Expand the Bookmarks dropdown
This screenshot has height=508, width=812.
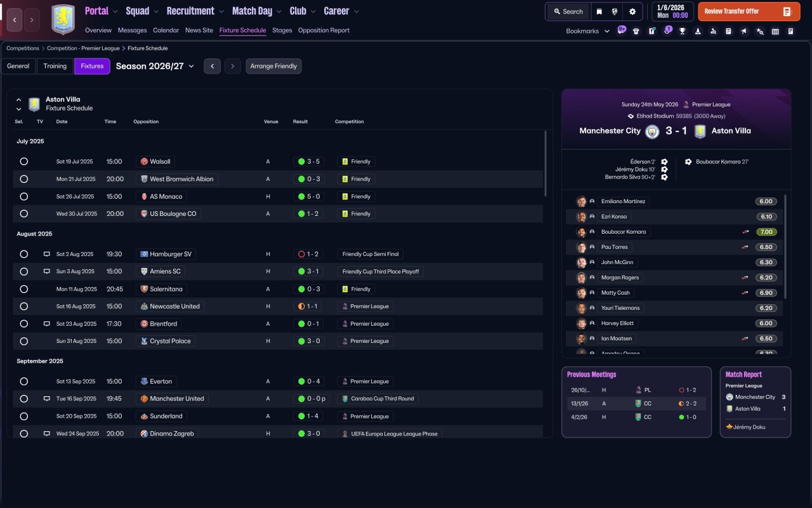coord(588,31)
